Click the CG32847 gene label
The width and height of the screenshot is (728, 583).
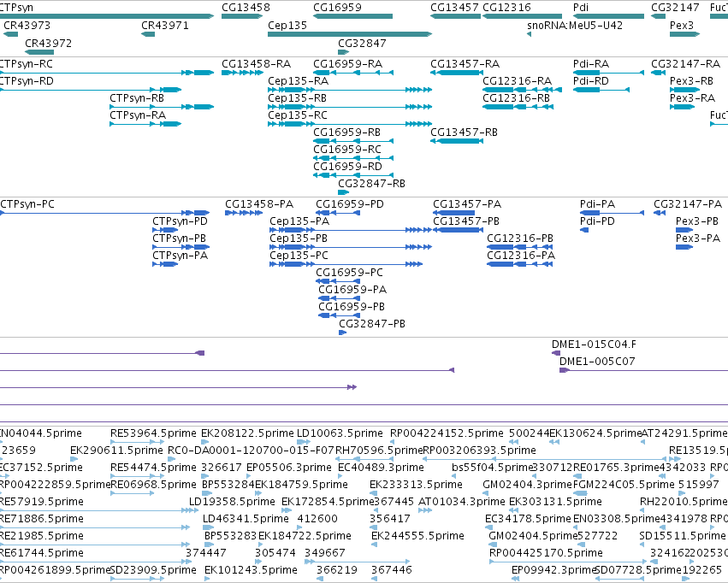coord(362,44)
